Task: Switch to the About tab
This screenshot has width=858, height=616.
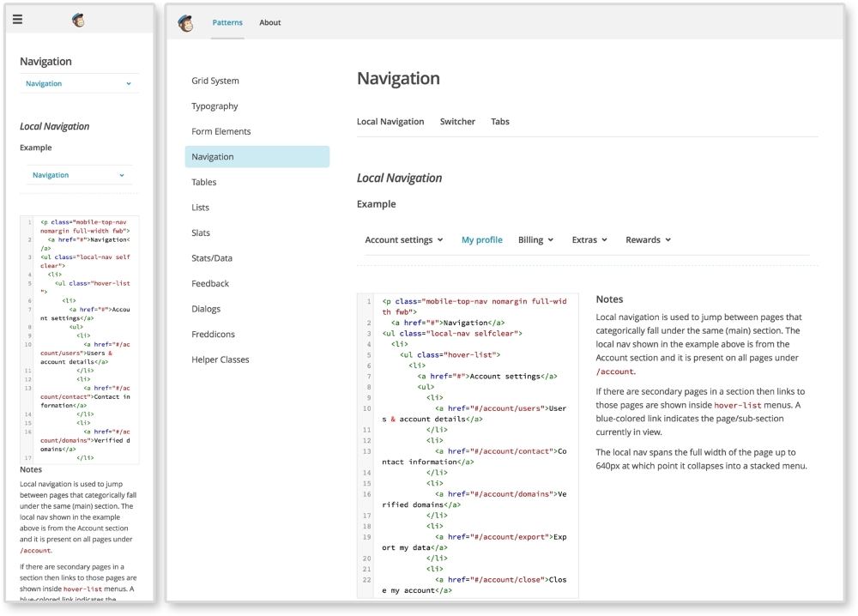Action: (x=270, y=22)
